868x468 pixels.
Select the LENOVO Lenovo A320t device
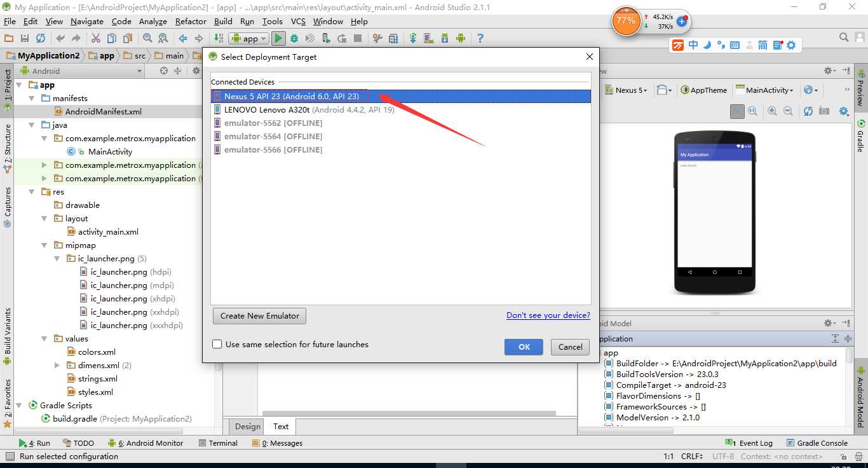click(x=401, y=109)
